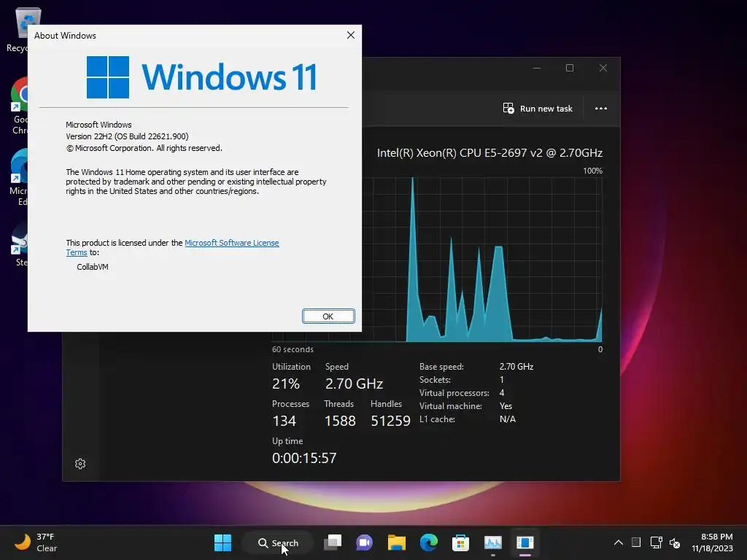Click the Speed value '2.70 GHz'
747x560 pixels.
pos(354,384)
